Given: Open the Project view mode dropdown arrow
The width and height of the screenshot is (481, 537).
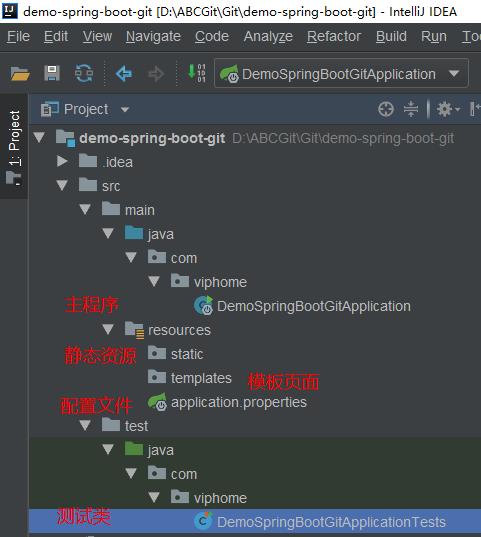Looking at the screenshot, I should [125, 110].
